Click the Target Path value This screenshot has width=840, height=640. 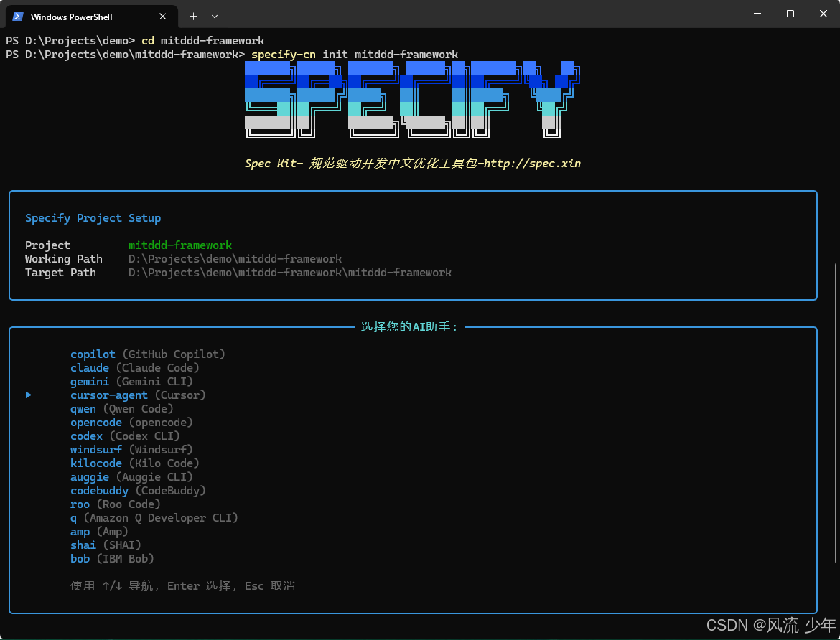pos(290,273)
